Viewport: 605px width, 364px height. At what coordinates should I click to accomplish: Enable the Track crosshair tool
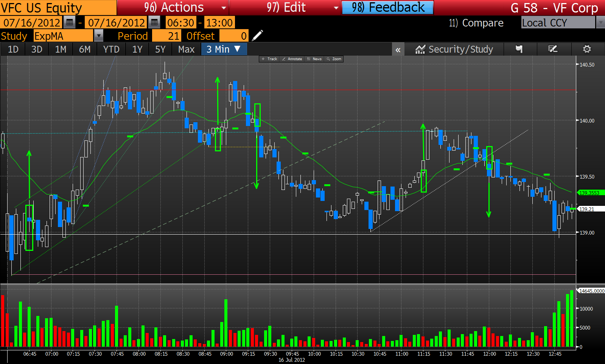click(269, 59)
